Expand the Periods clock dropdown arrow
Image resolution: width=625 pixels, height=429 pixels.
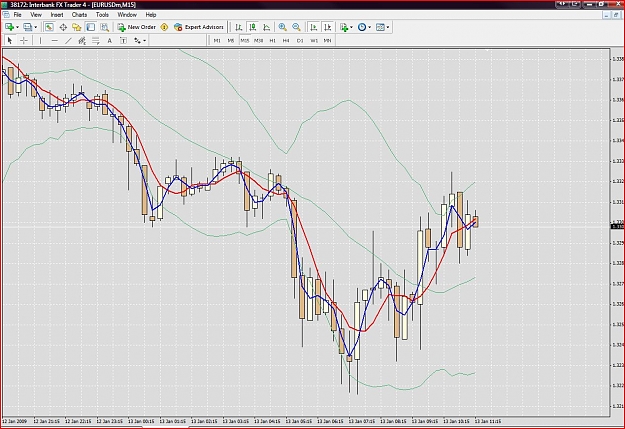coord(370,27)
